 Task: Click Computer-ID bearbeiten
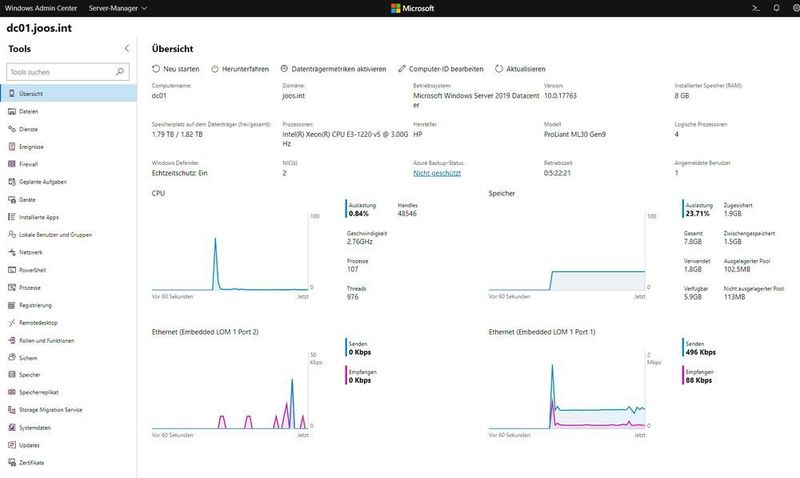[x=441, y=69]
